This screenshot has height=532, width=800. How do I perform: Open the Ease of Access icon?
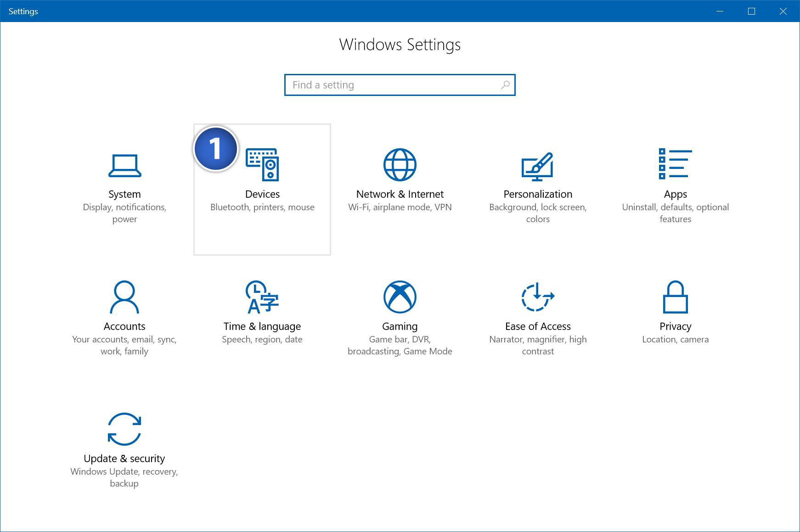point(538,297)
